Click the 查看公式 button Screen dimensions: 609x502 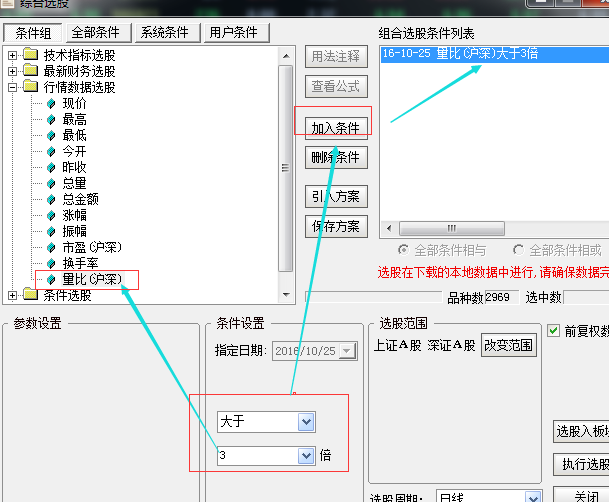(336, 86)
